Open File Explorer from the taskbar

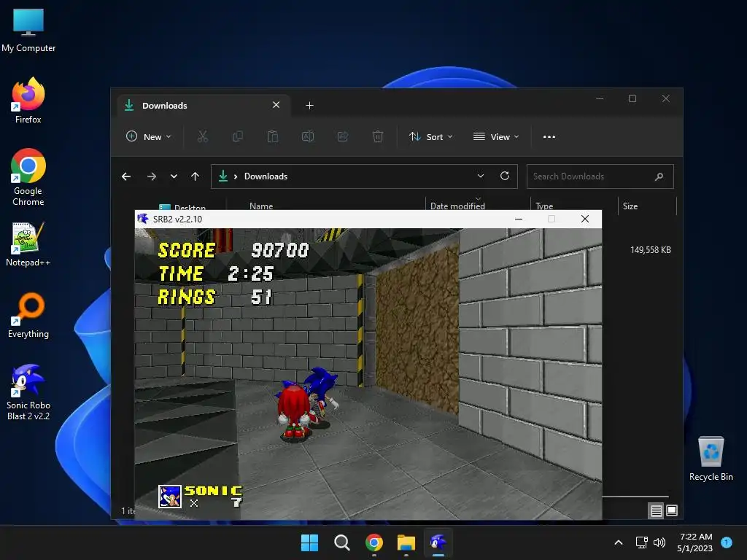(406, 542)
